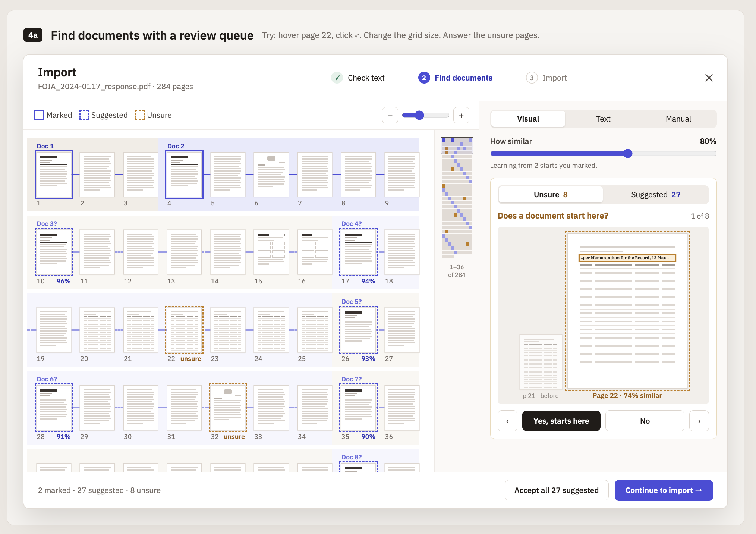Select page 20 thumbnail
This screenshot has width=756, height=534.
point(97,330)
